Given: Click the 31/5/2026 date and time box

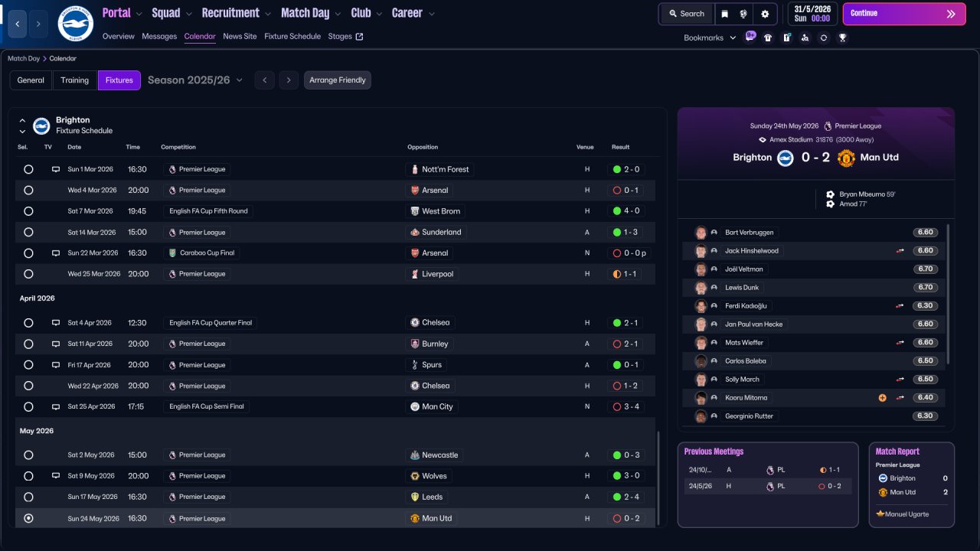Looking at the screenshot, I should 811,14.
